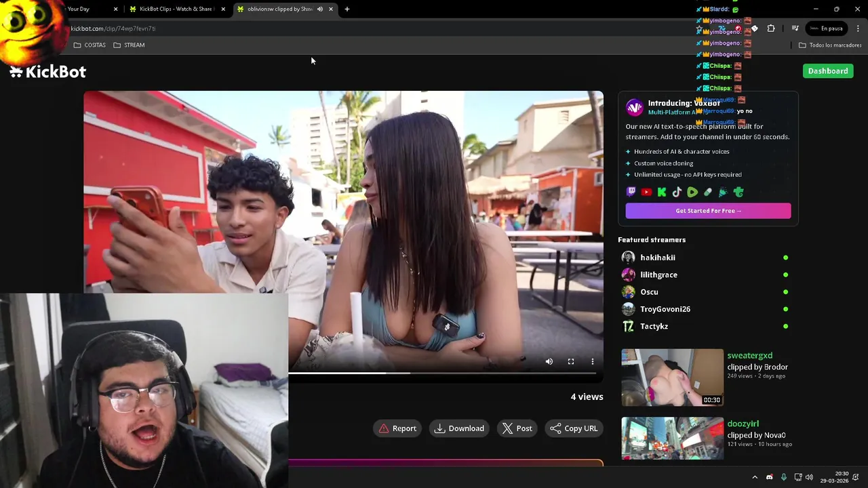The image size is (868, 488).
Task: Open the STREAM bookmarks folder
Action: pos(129,45)
